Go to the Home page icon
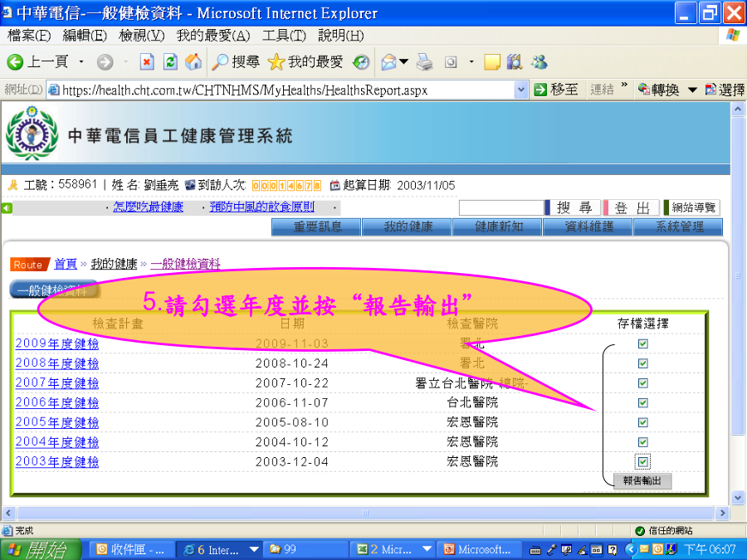The image size is (747, 560). 193,62
